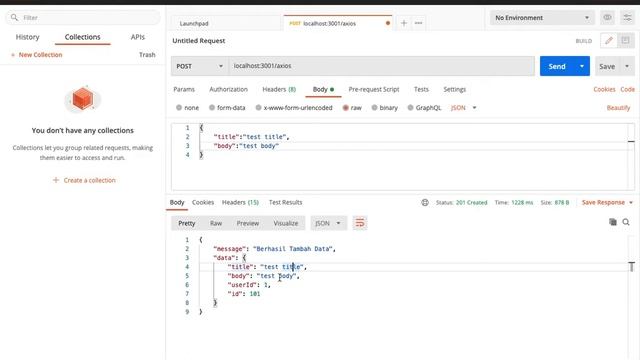Screen dimensions: 640x360
Task: Choose the none body type radio
Action: [179, 108]
